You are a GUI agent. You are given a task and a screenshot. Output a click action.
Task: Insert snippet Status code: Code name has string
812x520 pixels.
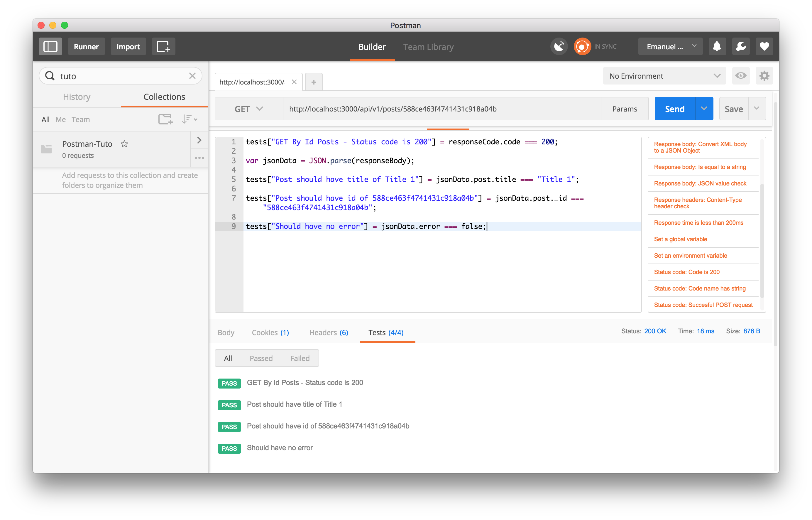coord(703,289)
